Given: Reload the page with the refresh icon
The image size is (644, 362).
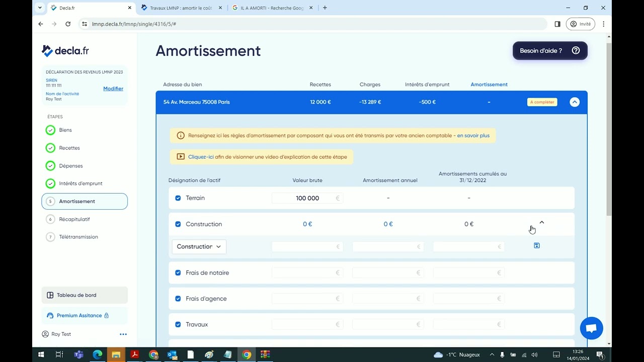Looking at the screenshot, I should [68, 24].
